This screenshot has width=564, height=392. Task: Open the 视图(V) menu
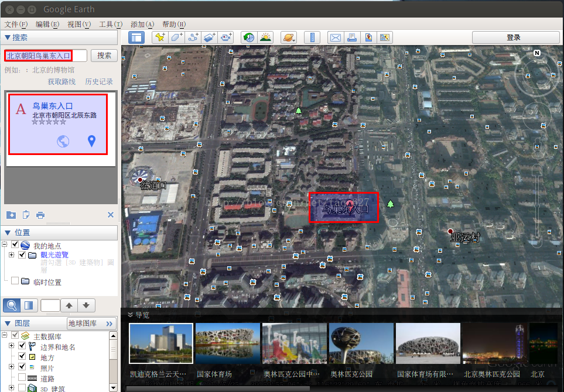(x=79, y=24)
